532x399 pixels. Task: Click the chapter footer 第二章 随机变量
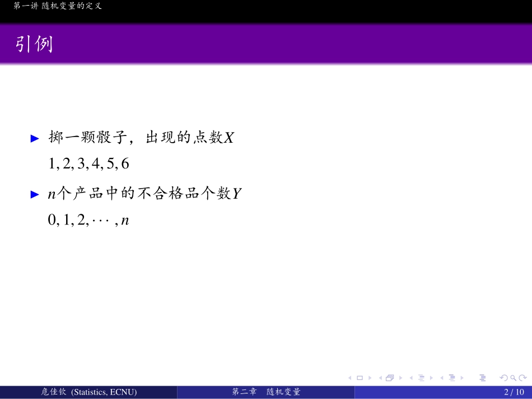pyautogui.click(x=267, y=392)
